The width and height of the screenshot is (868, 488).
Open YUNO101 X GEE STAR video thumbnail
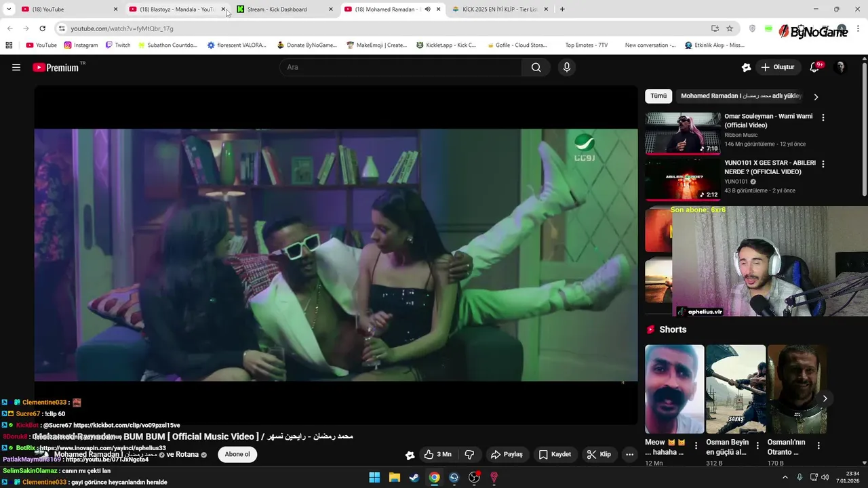point(683,180)
